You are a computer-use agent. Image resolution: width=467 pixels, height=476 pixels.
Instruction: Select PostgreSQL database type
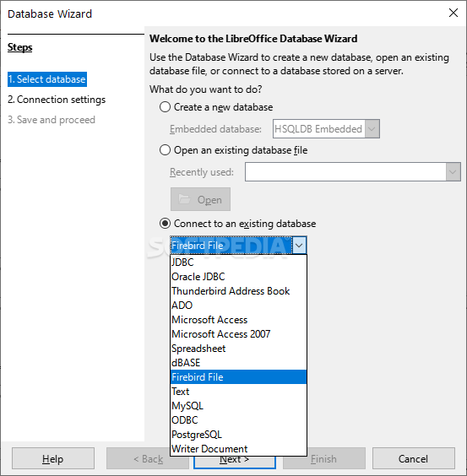238,435
